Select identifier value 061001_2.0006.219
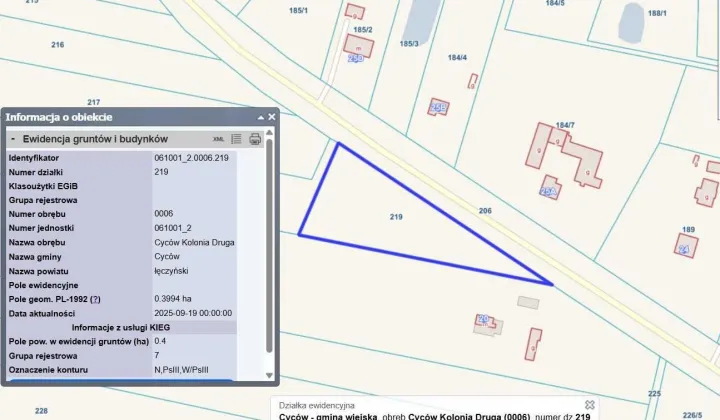 pyautogui.click(x=191, y=158)
